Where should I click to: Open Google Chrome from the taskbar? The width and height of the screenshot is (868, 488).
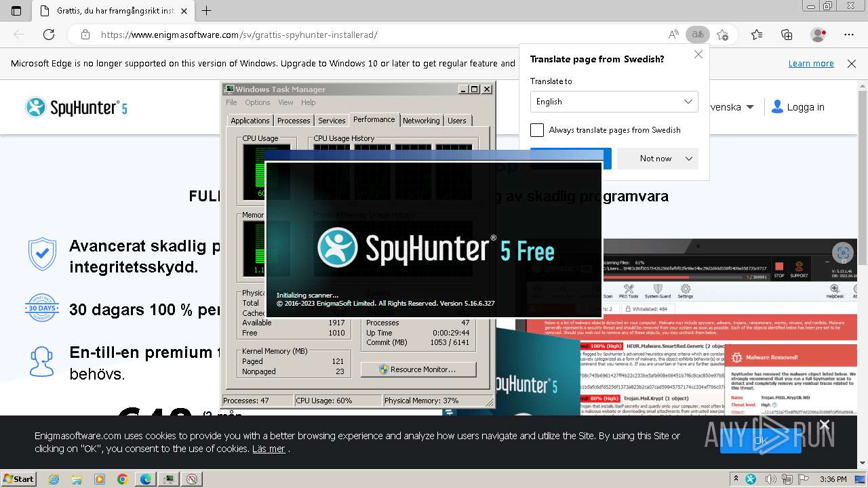[122, 479]
